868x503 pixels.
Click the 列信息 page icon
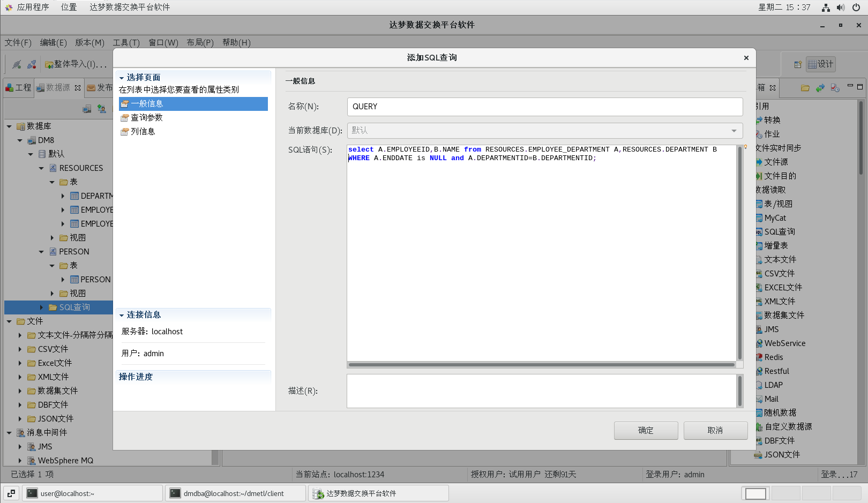pos(125,132)
